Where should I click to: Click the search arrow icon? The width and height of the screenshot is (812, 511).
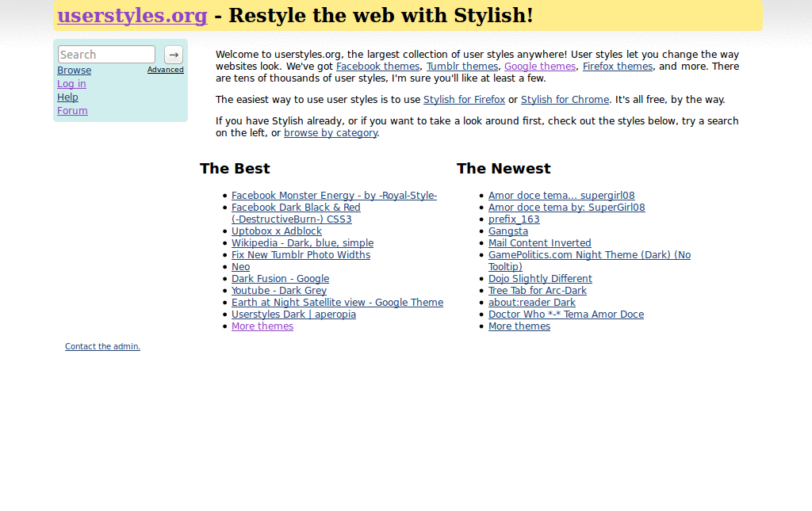click(x=173, y=55)
